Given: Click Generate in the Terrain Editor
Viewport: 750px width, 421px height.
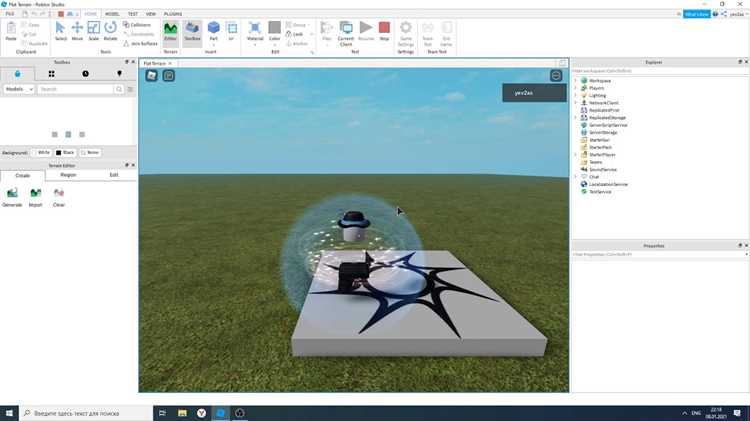Looking at the screenshot, I should tap(12, 197).
